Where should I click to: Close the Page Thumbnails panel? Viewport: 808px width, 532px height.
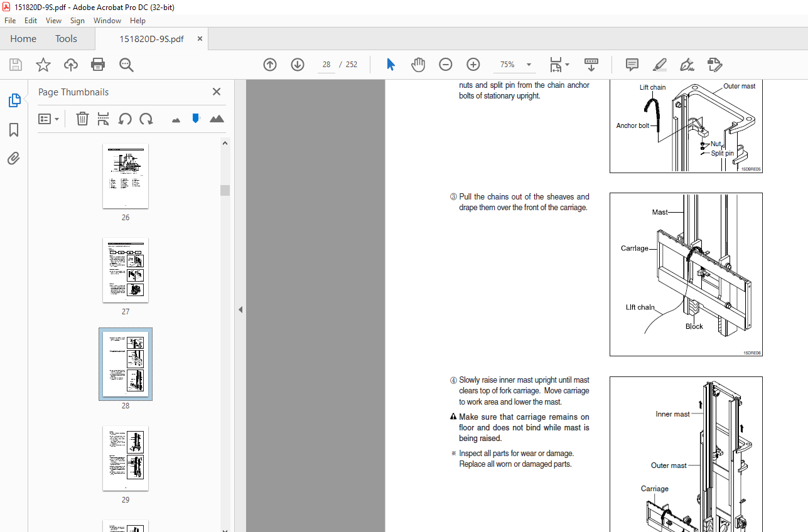pos(217,92)
